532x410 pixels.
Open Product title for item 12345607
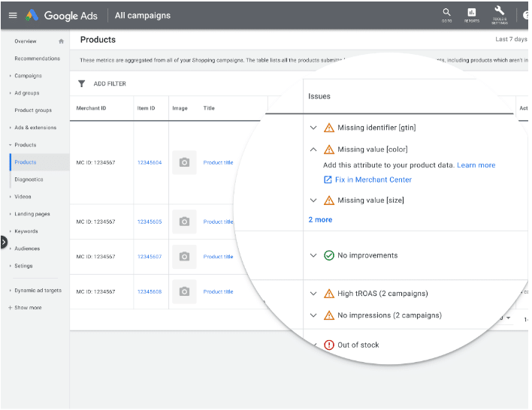pos(218,256)
